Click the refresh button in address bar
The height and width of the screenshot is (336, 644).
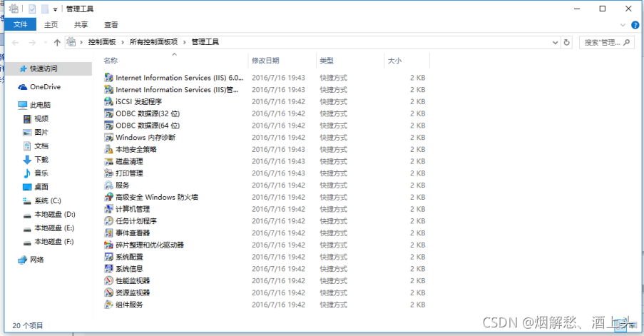point(567,42)
